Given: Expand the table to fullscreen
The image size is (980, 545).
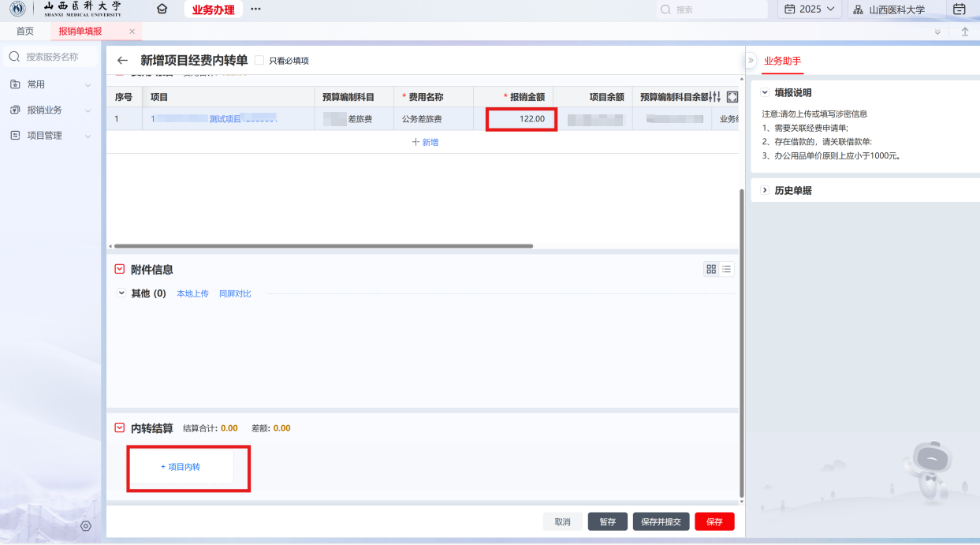Looking at the screenshot, I should (732, 97).
